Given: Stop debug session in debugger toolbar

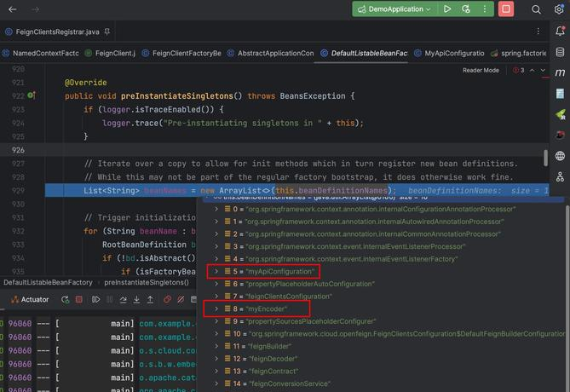Looking at the screenshot, I should 79,299.
